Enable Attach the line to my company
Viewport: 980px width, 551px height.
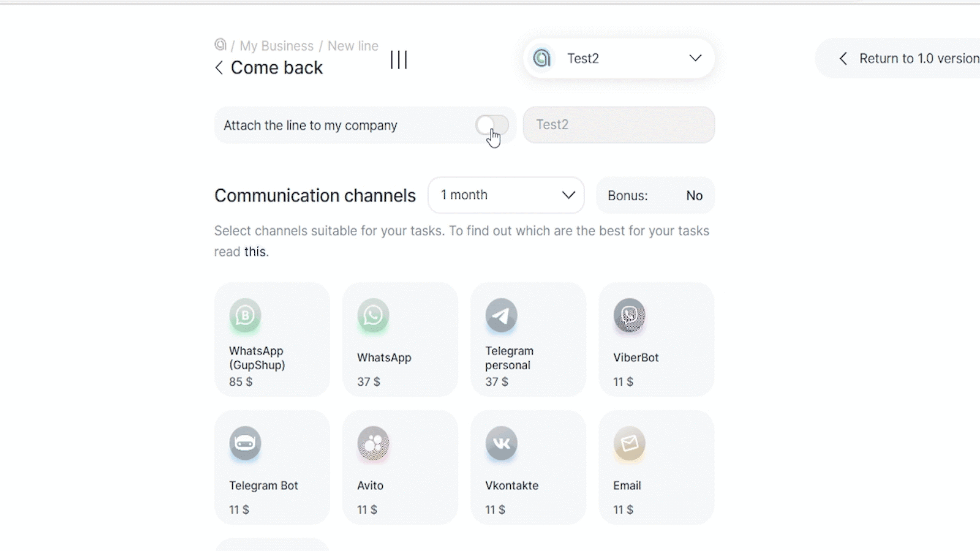492,126
